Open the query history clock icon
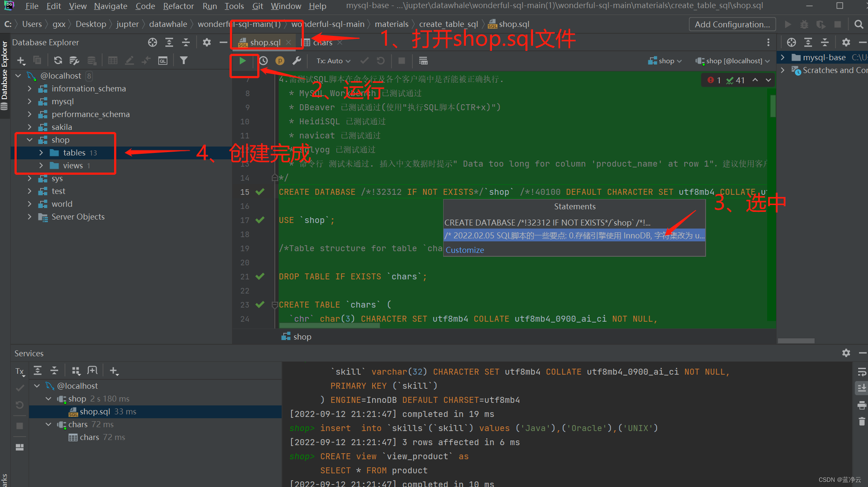This screenshot has width=868, height=487. click(x=264, y=61)
